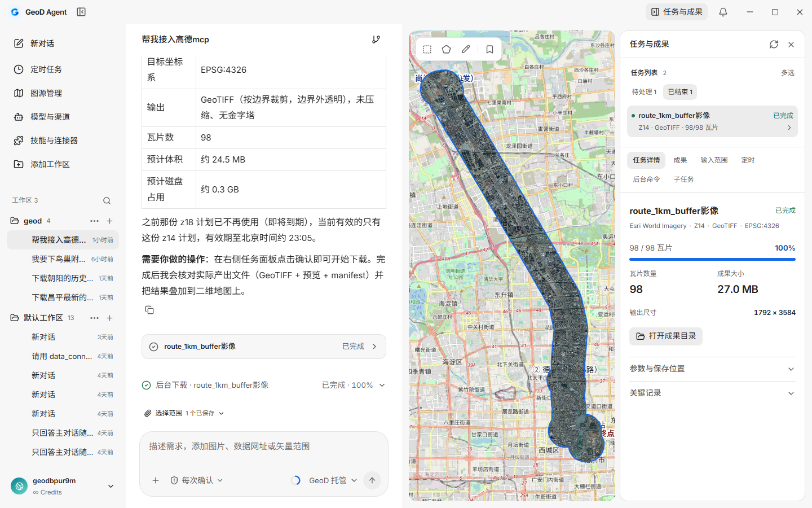
Task: Open the GeoD 托管 model dropdown
Action: click(x=333, y=480)
